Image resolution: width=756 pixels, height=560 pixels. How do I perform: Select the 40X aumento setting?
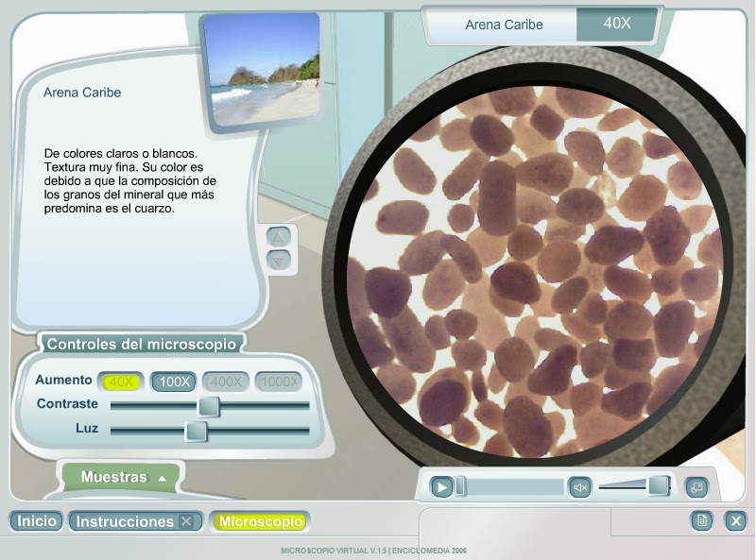[x=121, y=382]
